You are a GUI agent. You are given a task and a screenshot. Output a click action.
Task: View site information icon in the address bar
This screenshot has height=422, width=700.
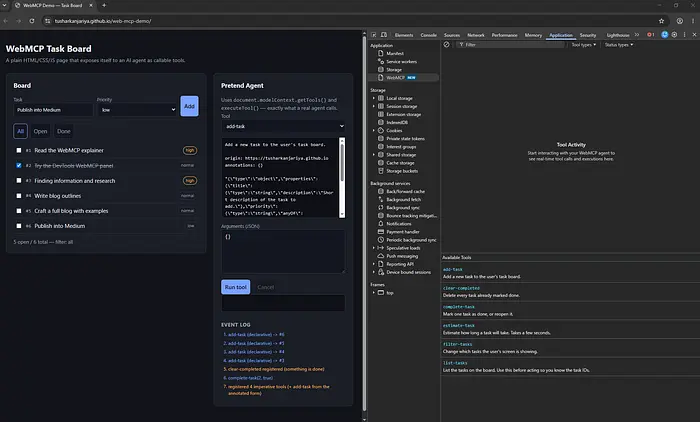tap(47, 21)
